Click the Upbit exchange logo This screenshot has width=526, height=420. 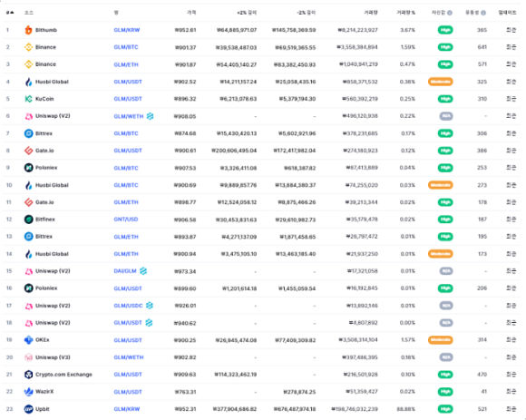click(28, 409)
